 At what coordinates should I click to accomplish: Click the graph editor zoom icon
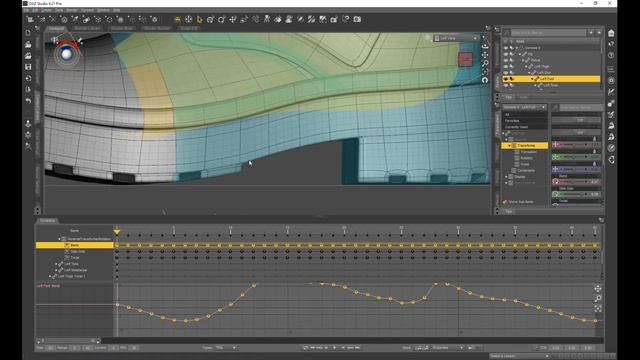point(598,298)
